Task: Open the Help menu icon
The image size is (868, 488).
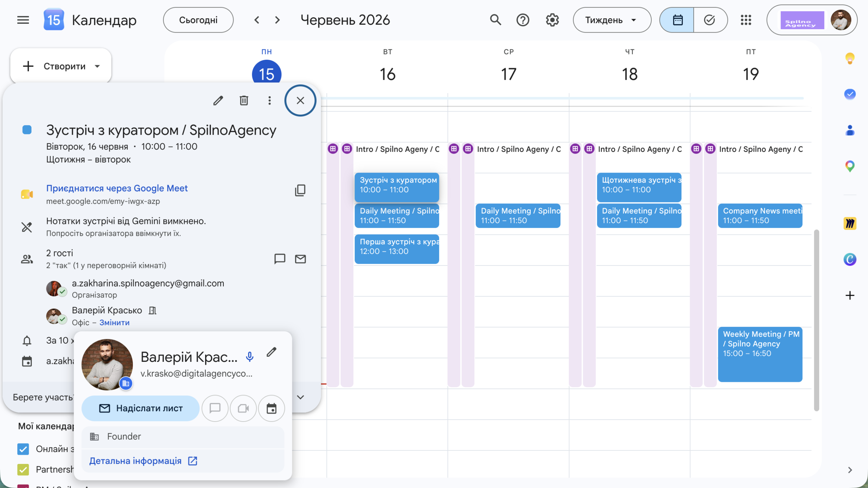Action: coord(523,20)
